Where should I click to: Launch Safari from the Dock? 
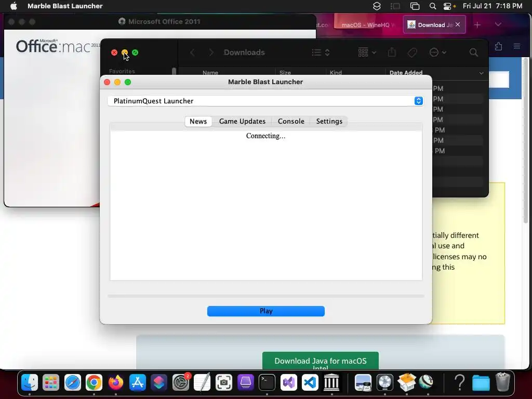pos(73,383)
